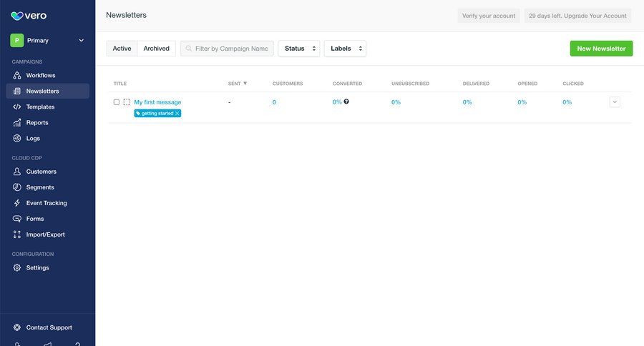Open Workflows in the sidebar
This screenshot has width=644, height=346.
pos(48,76)
